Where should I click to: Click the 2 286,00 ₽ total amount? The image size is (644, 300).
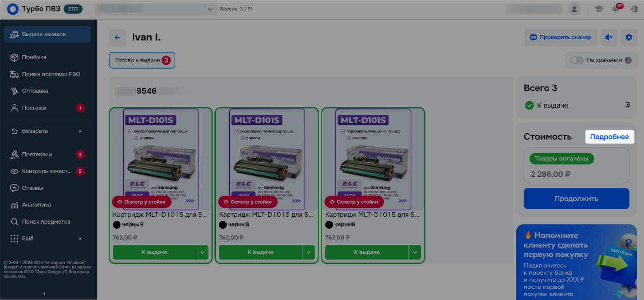550,174
